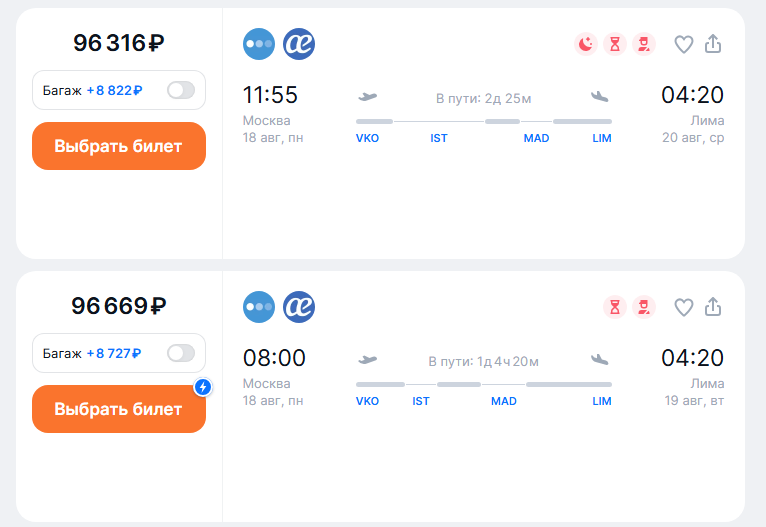This screenshot has height=527, width=766.
Task: Click Air Europa logo on second ticket
Action: click(299, 307)
